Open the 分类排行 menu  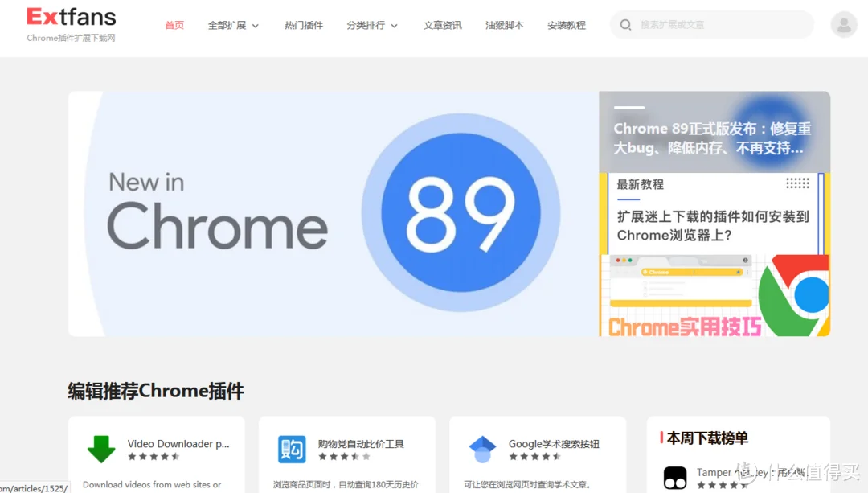click(366, 25)
